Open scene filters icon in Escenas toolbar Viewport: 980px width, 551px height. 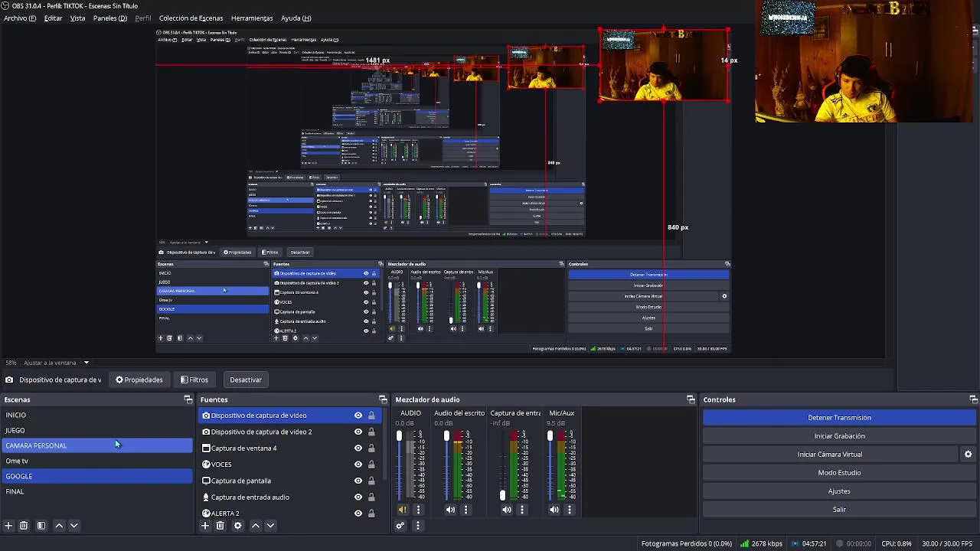41,526
